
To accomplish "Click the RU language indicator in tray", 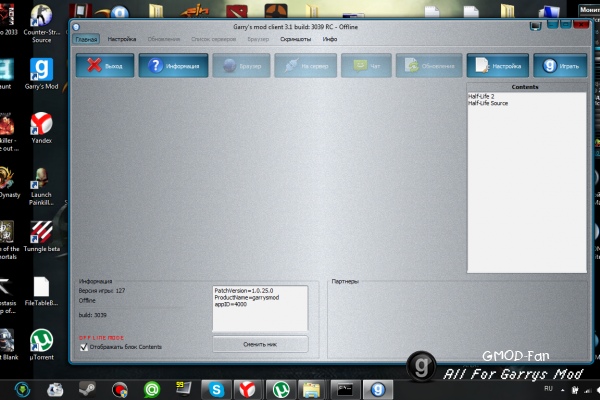I will (x=548, y=389).
